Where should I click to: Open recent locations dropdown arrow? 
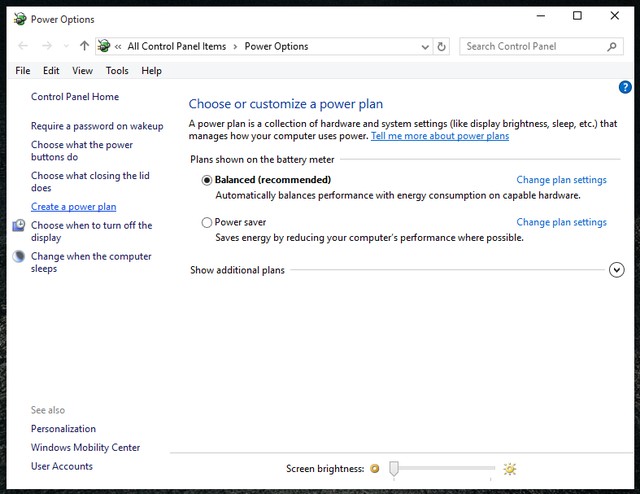pos(66,47)
